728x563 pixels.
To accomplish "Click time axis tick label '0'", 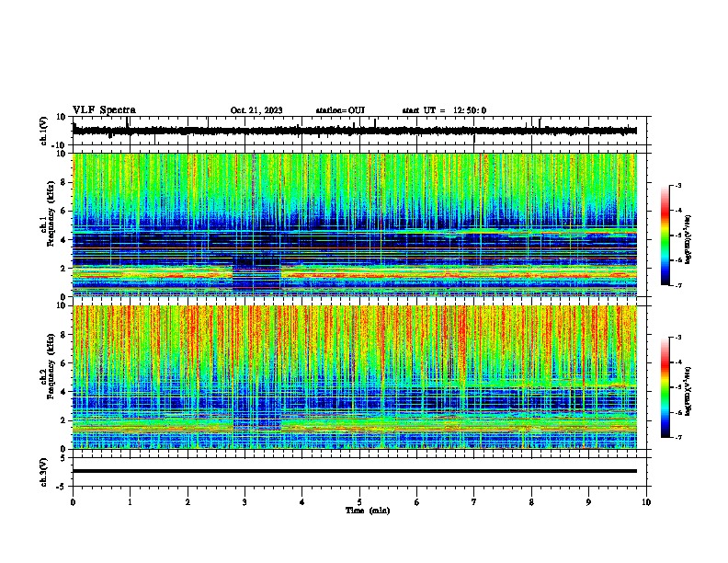I will pos(73,501).
